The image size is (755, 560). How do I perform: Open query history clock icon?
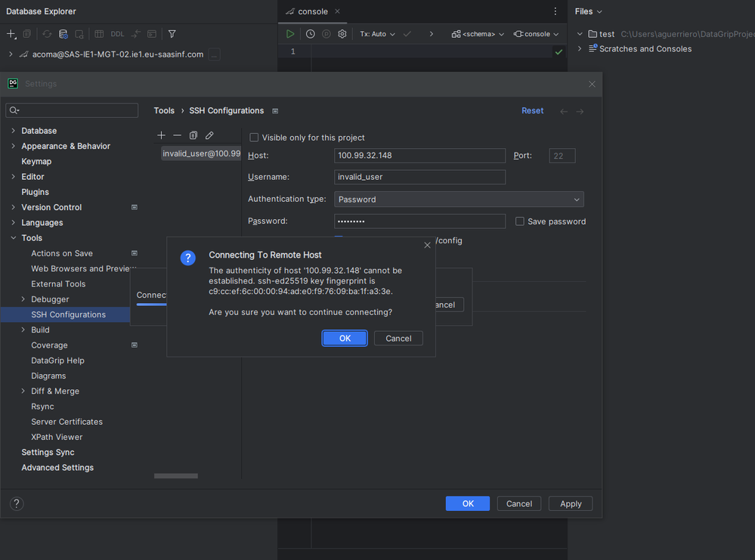(x=310, y=34)
